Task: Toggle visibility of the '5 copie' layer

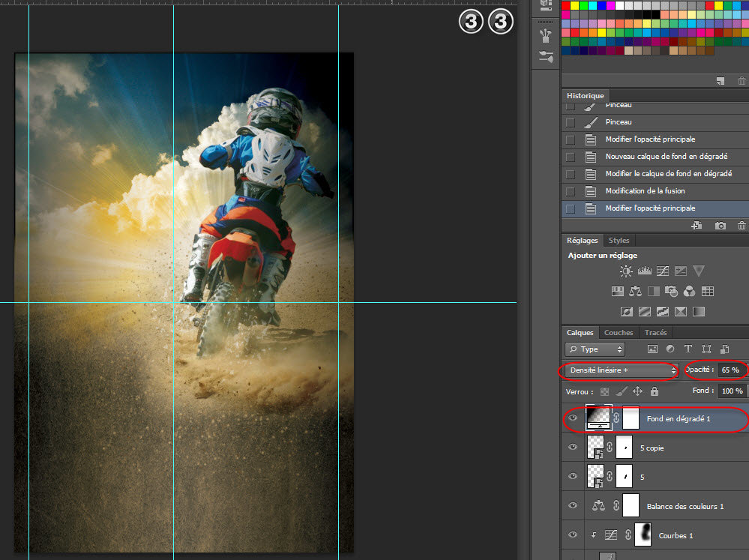Action: 574,448
